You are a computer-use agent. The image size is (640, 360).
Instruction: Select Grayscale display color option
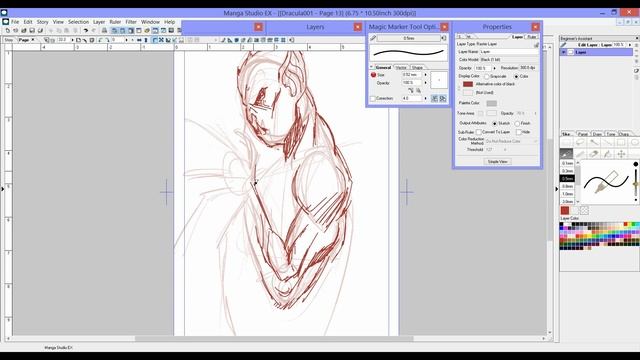487,77
